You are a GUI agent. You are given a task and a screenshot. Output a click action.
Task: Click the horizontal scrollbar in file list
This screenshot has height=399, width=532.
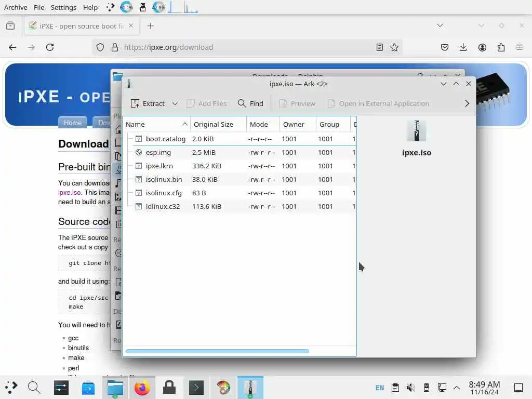click(x=217, y=351)
